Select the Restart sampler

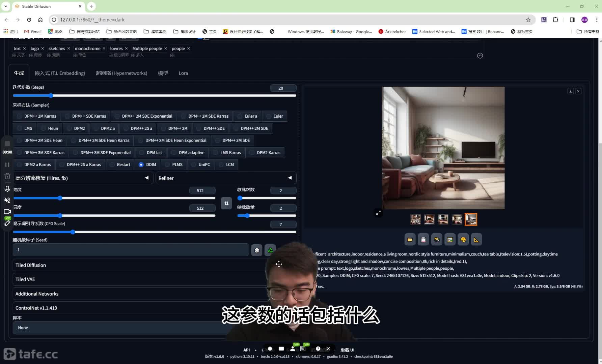pyautogui.click(x=120, y=164)
